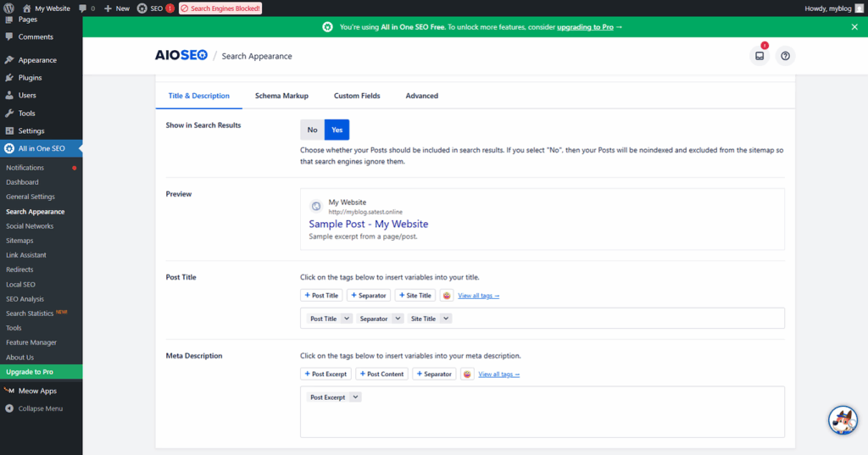Switch to the Advanced tab
Viewport: 868px width, 455px height.
(x=422, y=96)
